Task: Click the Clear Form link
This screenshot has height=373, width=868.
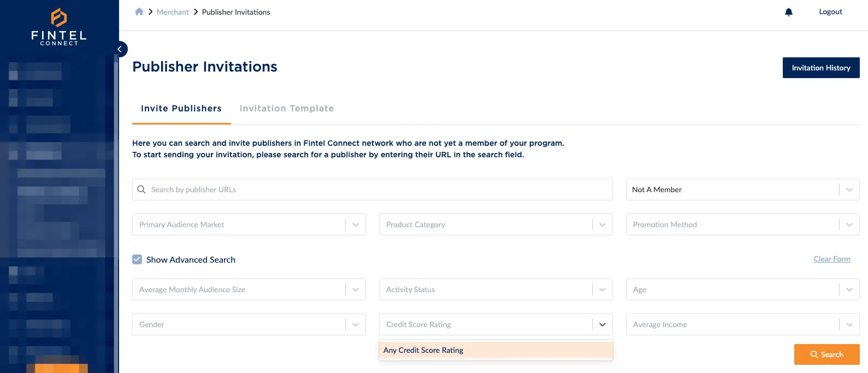Action: [832, 259]
